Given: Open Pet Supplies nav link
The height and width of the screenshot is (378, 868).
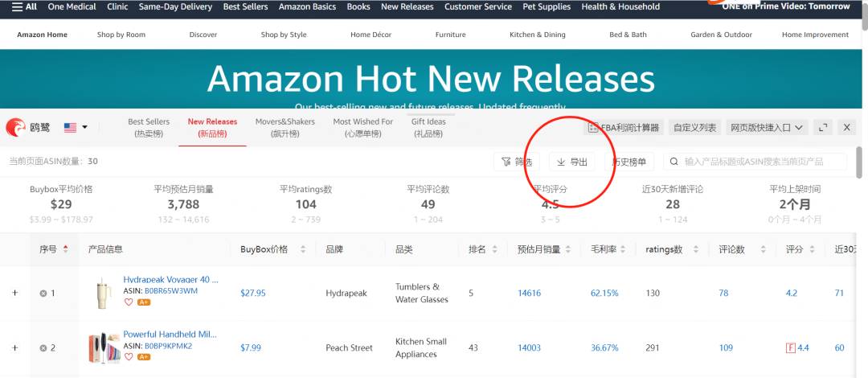Looking at the screenshot, I should pos(547,6).
